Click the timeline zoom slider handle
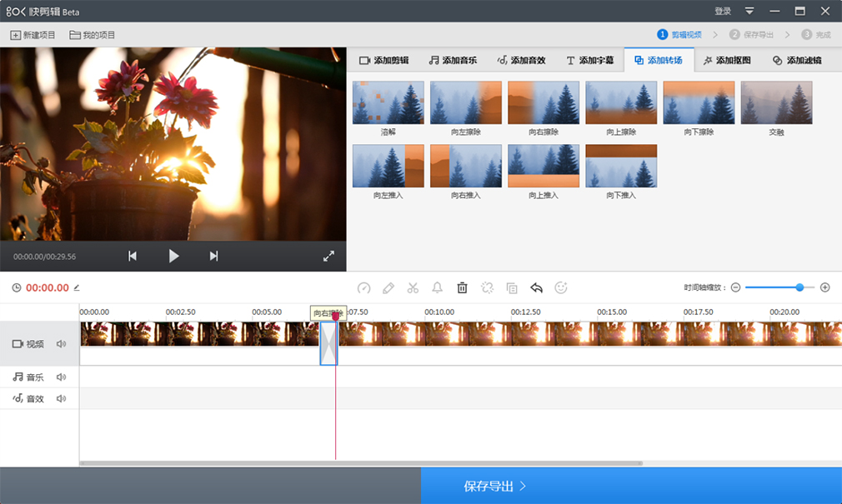The height and width of the screenshot is (504, 842). click(799, 287)
